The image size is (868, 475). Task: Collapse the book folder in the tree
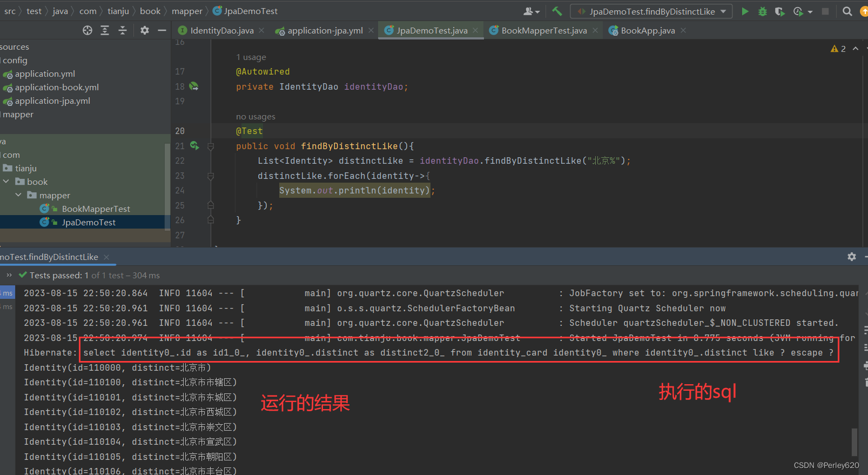tap(6, 182)
